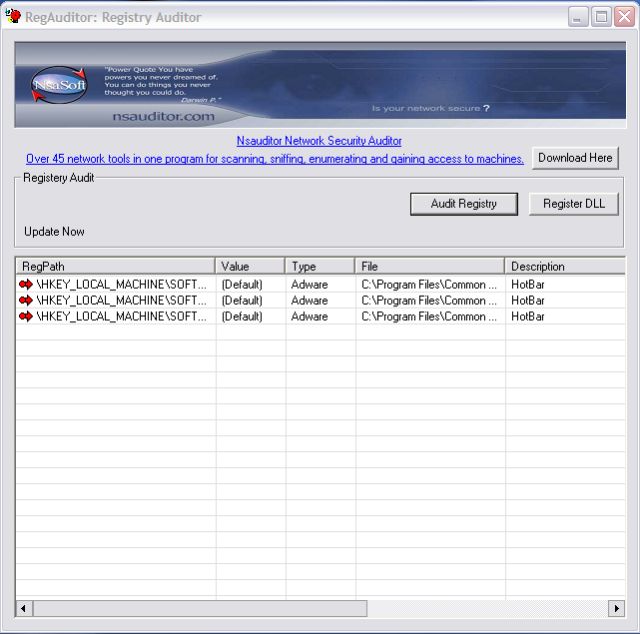Image resolution: width=640 pixels, height=634 pixels.
Task: Start scan with Audit Registry button
Action: (x=464, y=204)
